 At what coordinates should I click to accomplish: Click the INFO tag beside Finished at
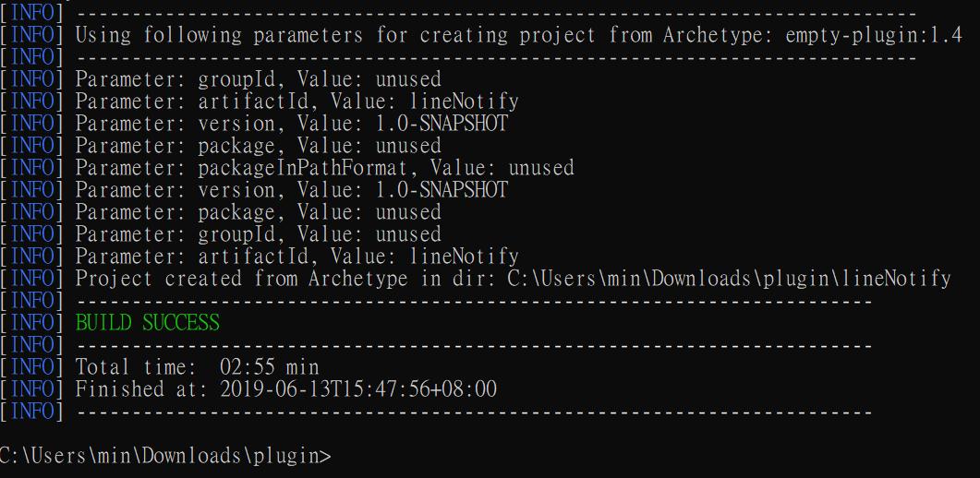pyautogui.click(x=32, y=389)
